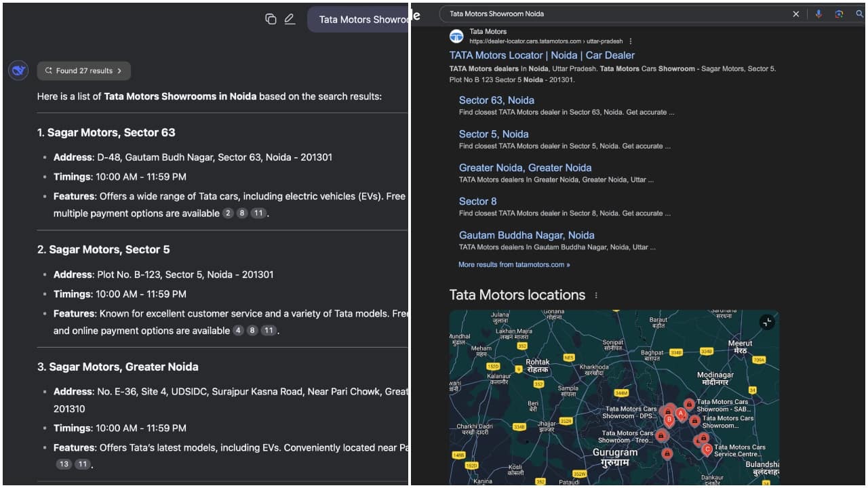Click inside the Google search input field

tap(610, 14)
